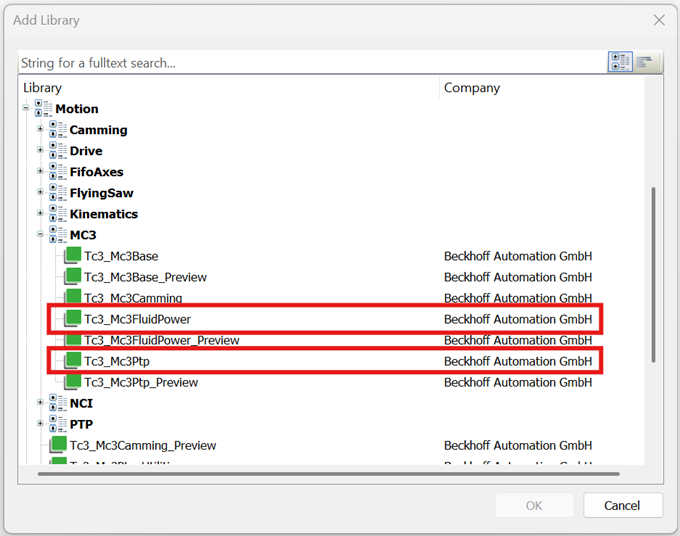Expand the FlyingSaw tree node
This screenshot has height=536, width=680.
point(40,192)
